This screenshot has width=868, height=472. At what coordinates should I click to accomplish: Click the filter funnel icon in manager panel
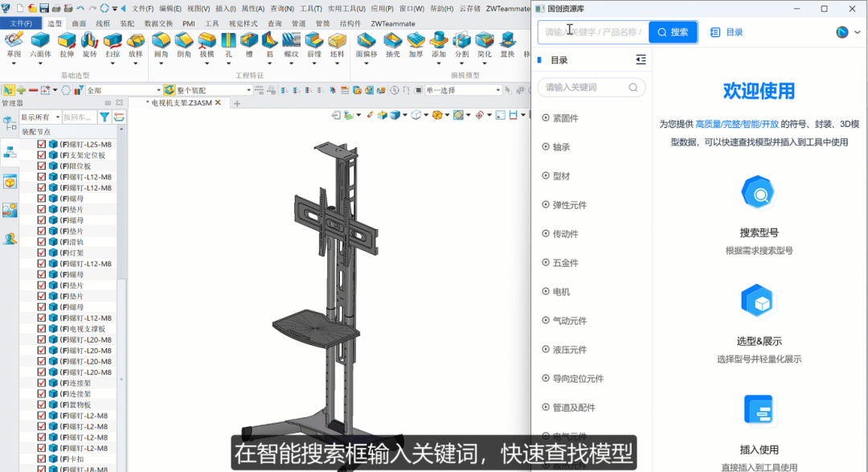click(x=104, y=117)
